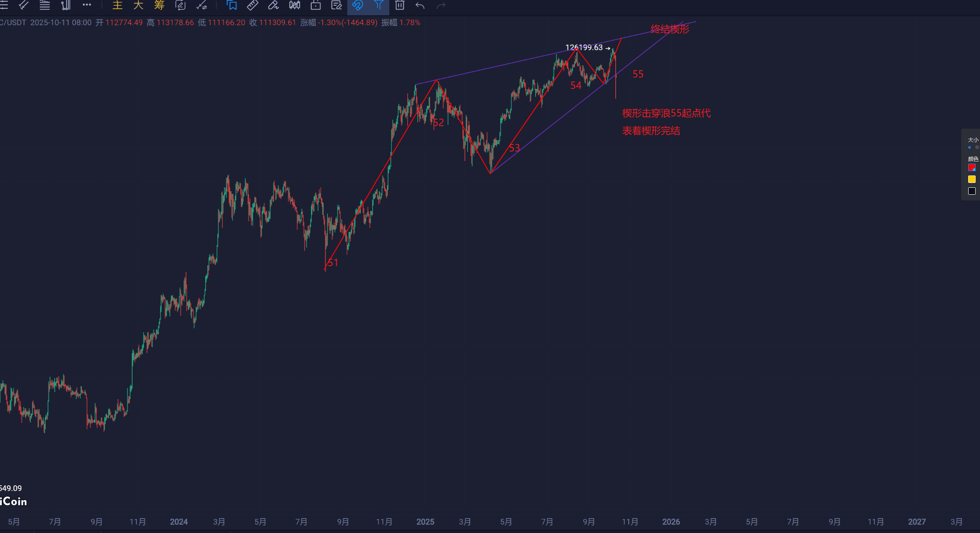Image resolution: width=980 pixels, height=533 pixels.
Task: Click the undo arrow icon
Action: 420,5
